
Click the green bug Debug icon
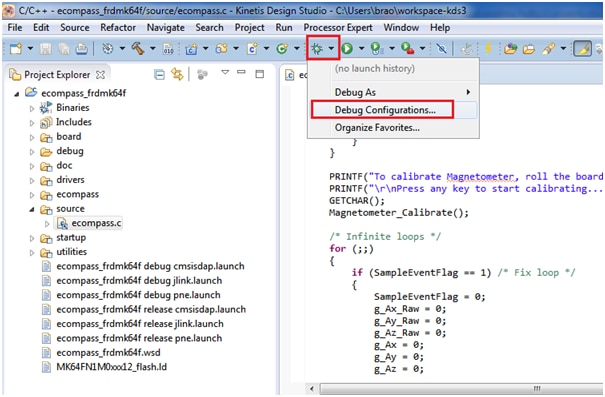(x=317, y=49)
